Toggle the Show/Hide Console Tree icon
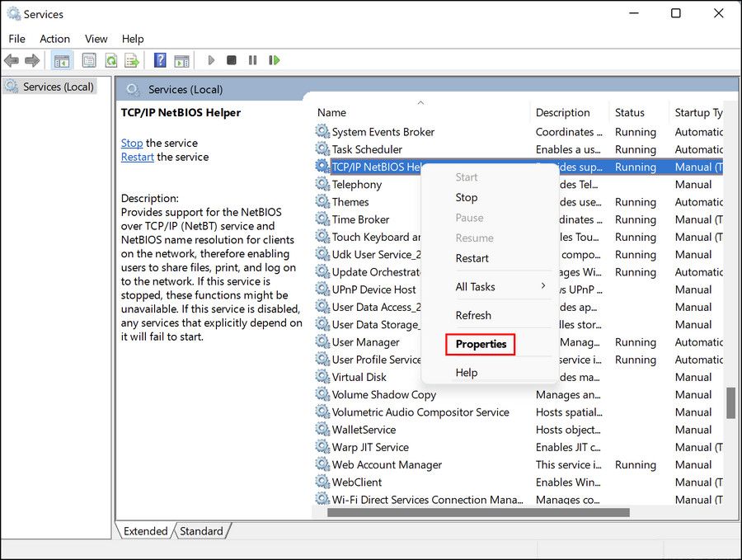 pyautogui.click(x=61, y=59)
